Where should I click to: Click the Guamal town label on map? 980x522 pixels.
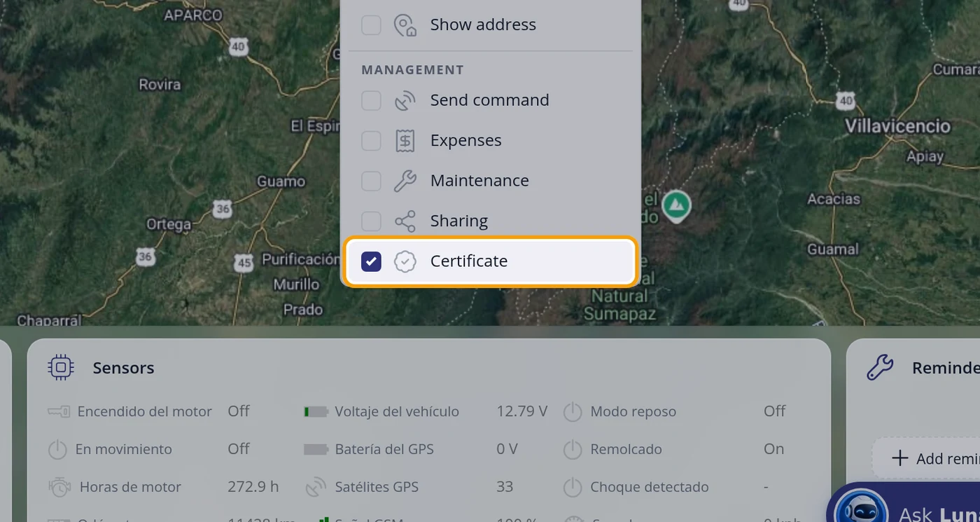pyautogui.click(x=833, y=249)
